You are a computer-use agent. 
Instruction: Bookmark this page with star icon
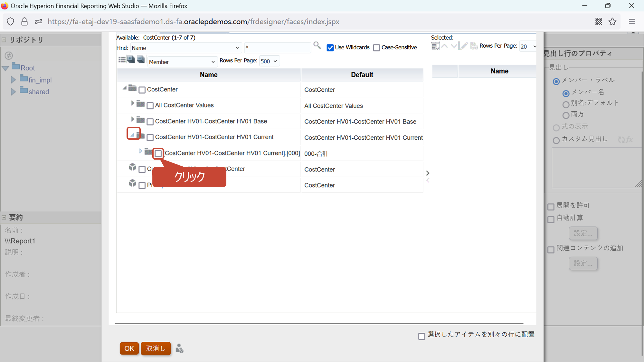coord(612,22)
